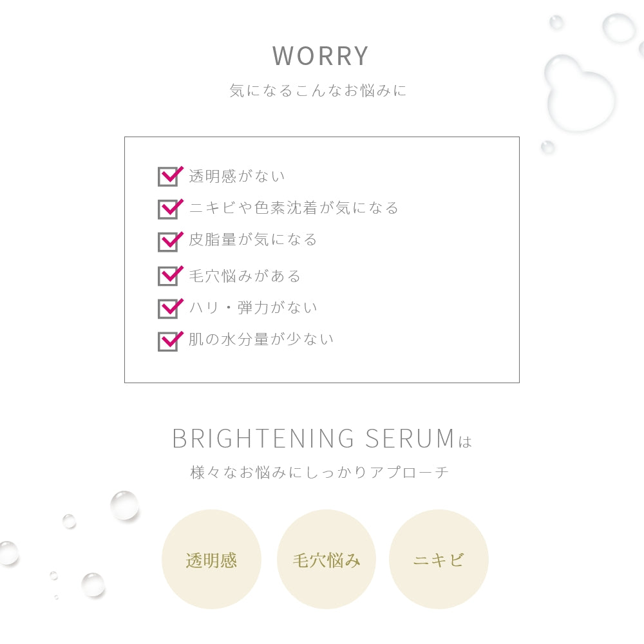Click the 肌の水分量が少ない checkbox
This screenshot has width=644, height=644.
[x=167, y=341]
